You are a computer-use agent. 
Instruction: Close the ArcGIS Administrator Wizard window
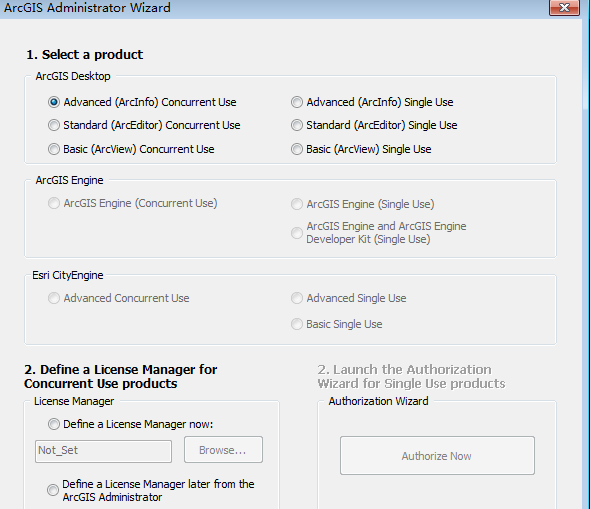(x=564, y=8)
